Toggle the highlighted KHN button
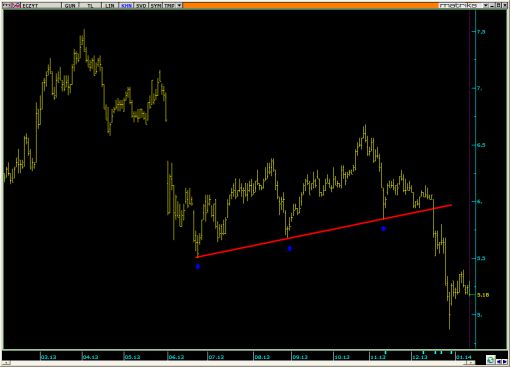 [126, 6]
